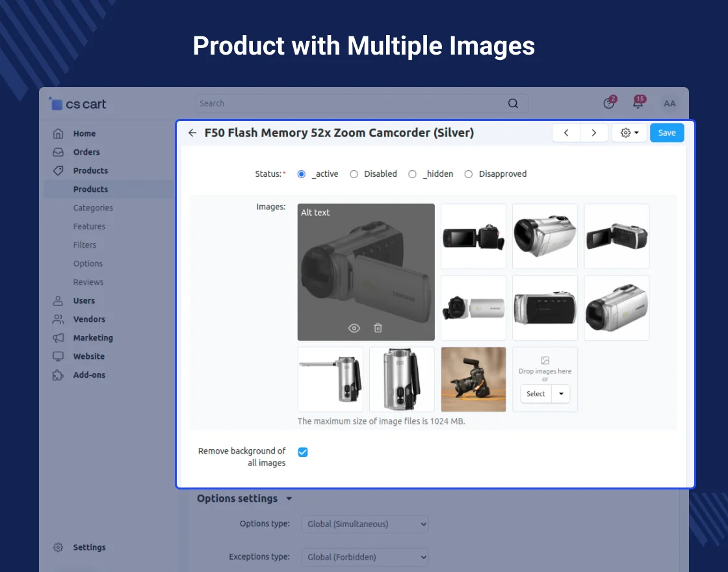Viewport: 728px width, 572px height.
Task: Open the help question mark icon
Action: [x=609, y=103]
